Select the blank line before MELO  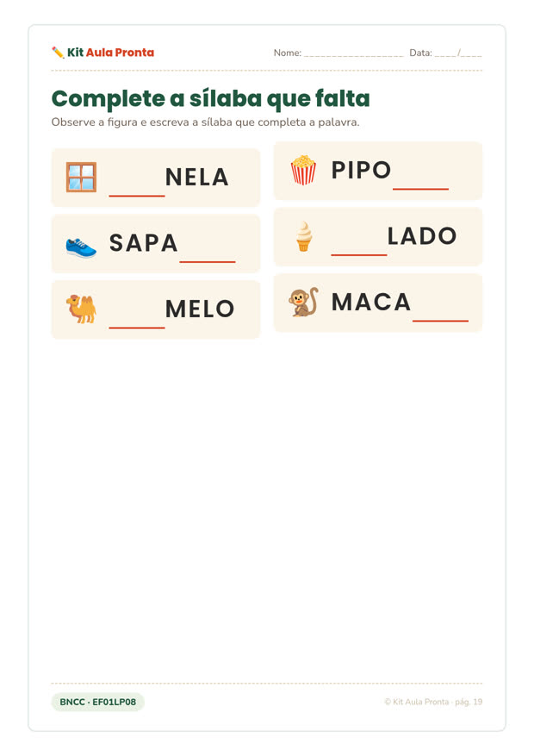137,328
